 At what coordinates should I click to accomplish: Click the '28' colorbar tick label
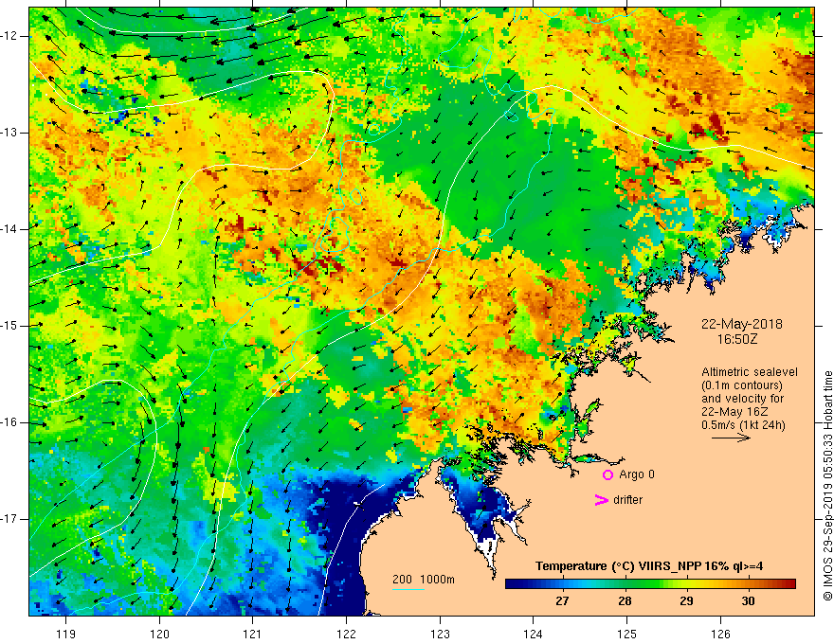point(625,601)
